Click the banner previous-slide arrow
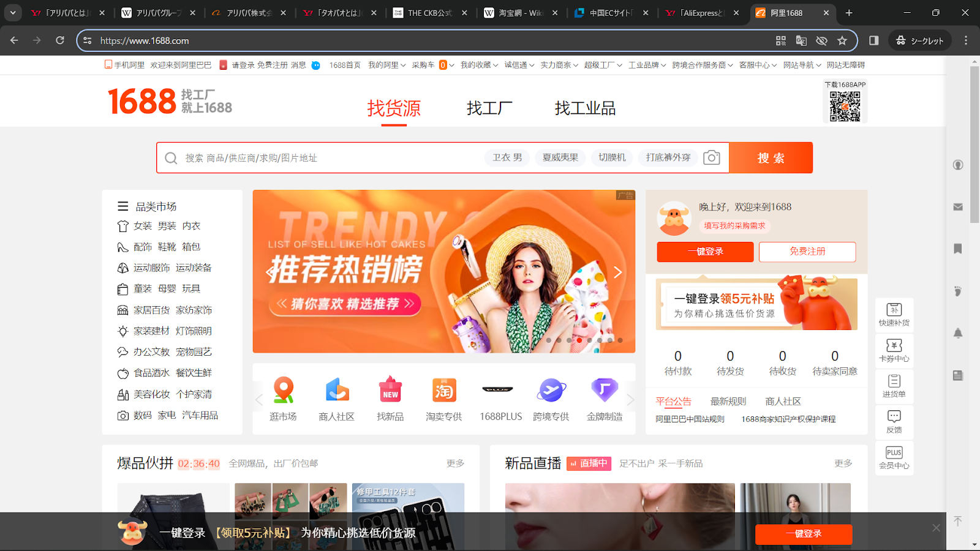Image resolution: width=980 pixels, height=551 pixels. pyautogui.click(x=270, y=272)
